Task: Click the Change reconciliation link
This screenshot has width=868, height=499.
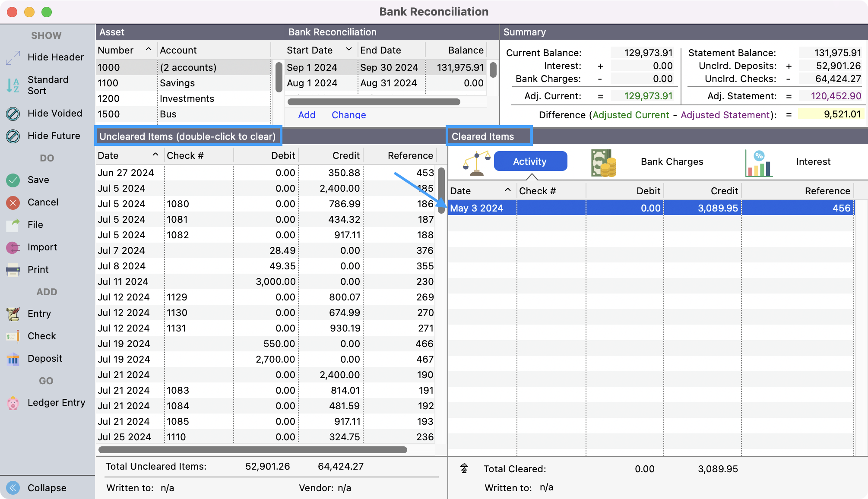Action: tap(348, 115)
